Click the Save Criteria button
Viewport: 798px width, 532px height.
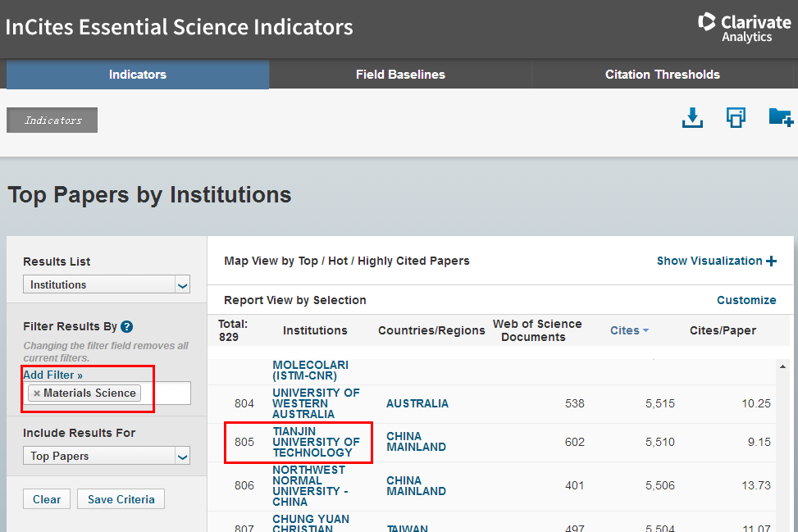121,499
